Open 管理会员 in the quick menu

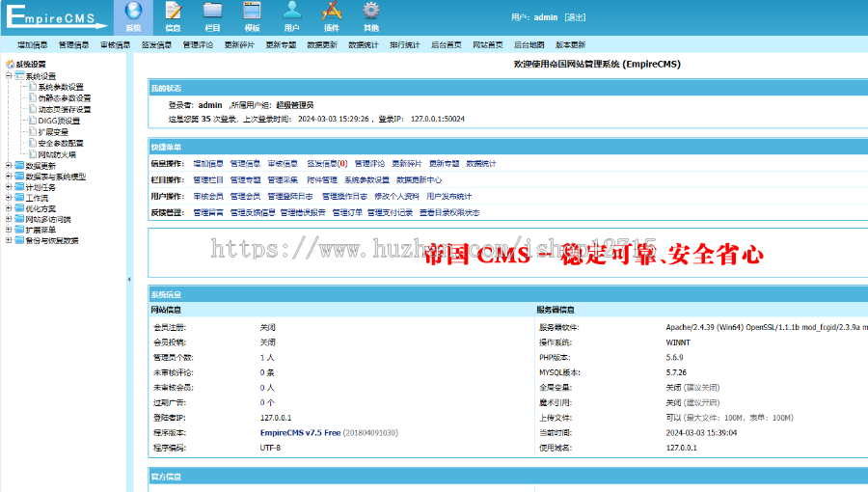click(x=245, y=196)
